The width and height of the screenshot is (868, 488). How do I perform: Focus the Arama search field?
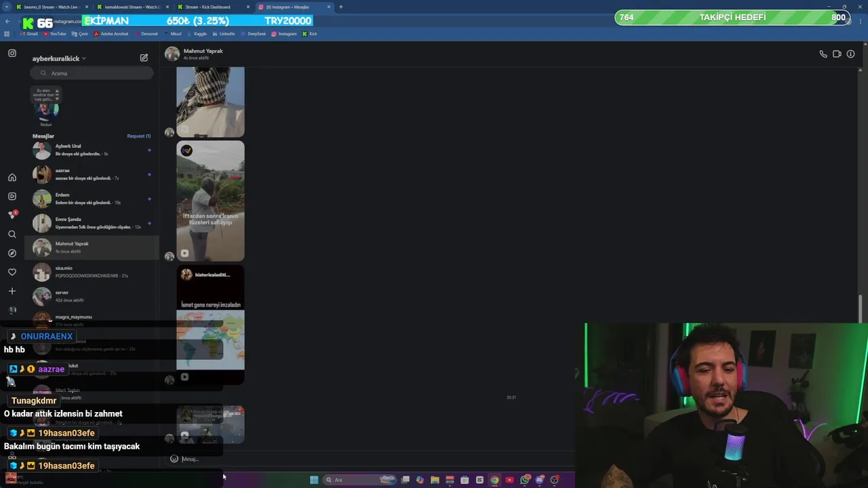[92, 73]
